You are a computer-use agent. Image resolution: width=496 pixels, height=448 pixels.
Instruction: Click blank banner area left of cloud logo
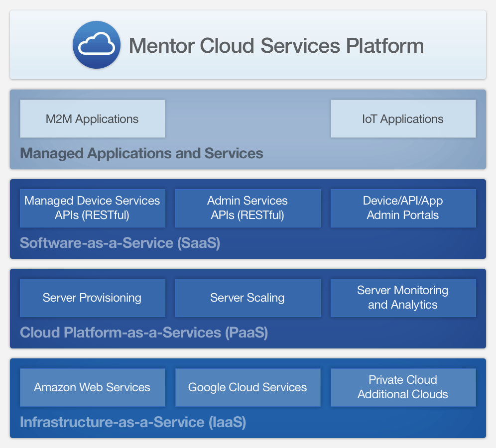[x=40, y=45]
